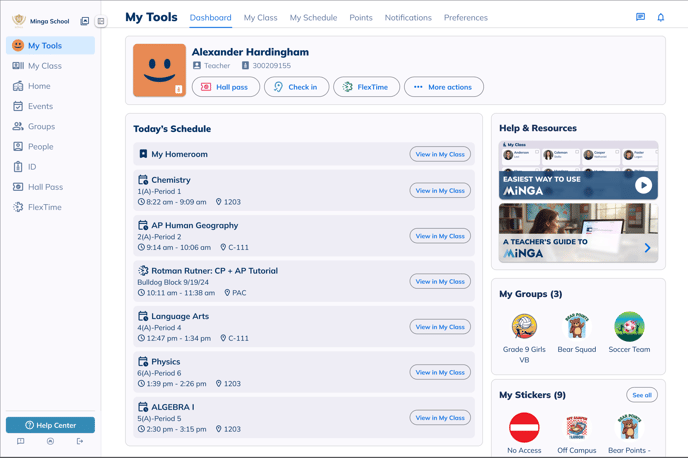688x458 pixels.
Task: Open the Soccer Team group
Action: [629, 327]
